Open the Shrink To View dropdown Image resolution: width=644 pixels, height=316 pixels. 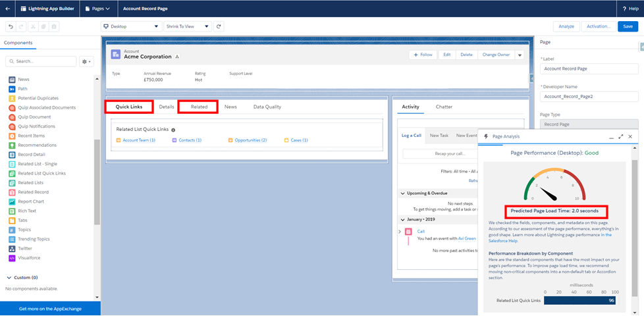[x=188, y=26]
